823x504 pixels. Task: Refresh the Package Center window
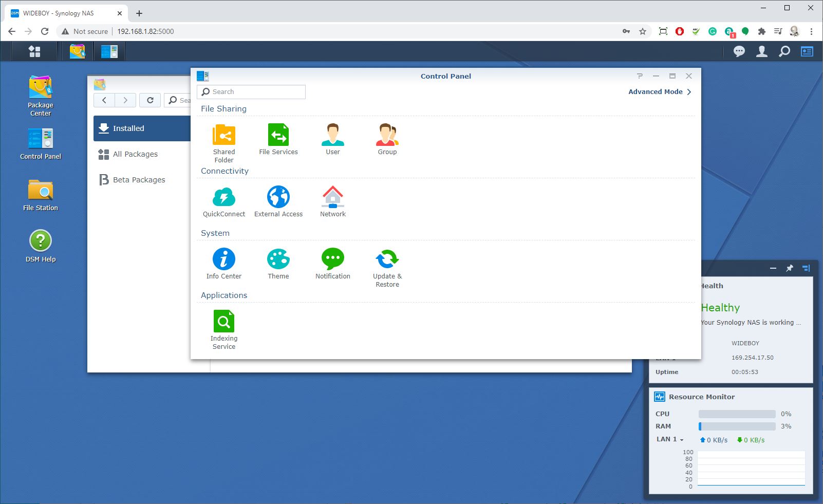point(150,100)
